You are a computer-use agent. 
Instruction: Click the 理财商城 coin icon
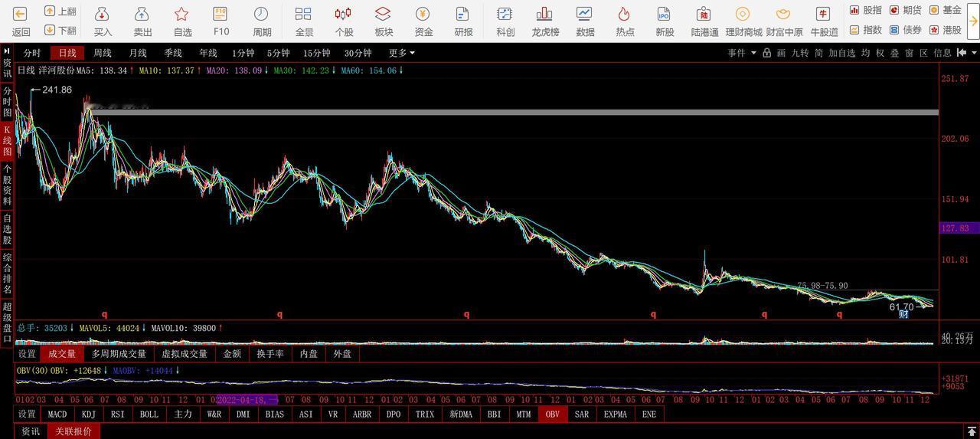[x=743, y=14]
